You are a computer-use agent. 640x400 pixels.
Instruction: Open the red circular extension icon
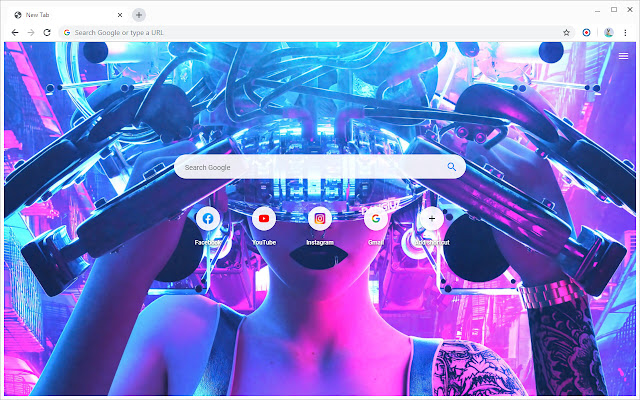(586, 32)
